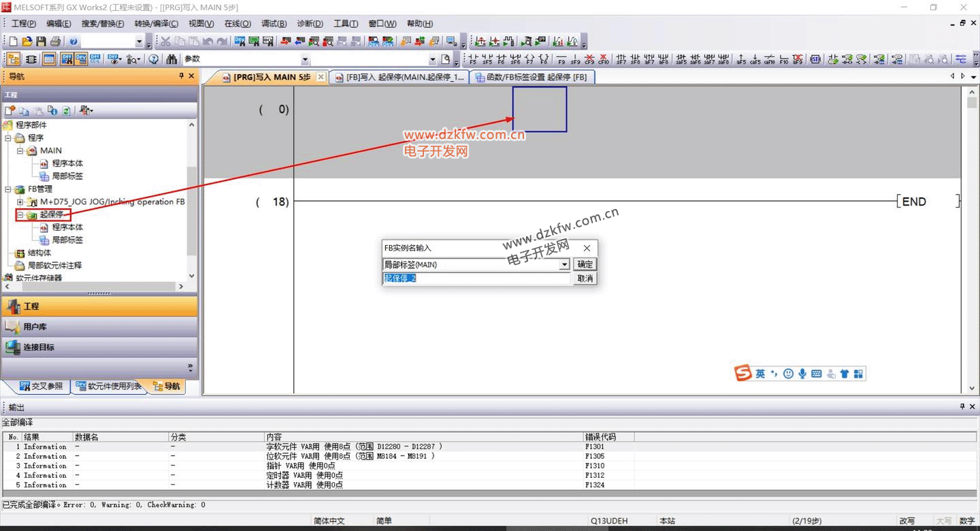The width and height of the screenshot is (980, 531).
Task: Insert coil with the F7 icon
Action: [x=529, y=59]
